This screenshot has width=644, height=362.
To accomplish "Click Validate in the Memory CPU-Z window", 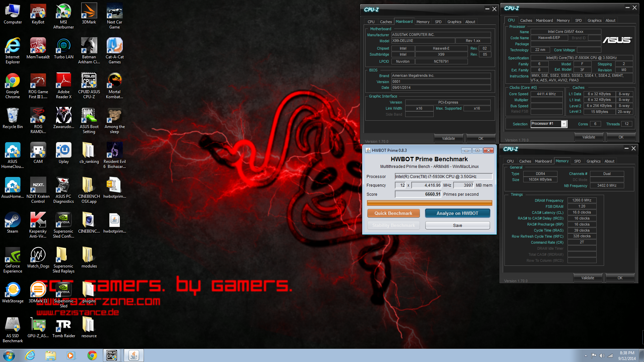I will [x=587, y=278].
